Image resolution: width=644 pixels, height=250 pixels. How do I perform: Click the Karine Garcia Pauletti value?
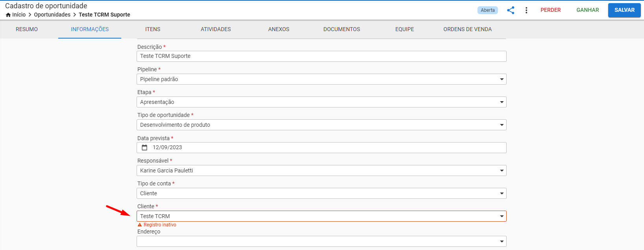pos(167,170)
